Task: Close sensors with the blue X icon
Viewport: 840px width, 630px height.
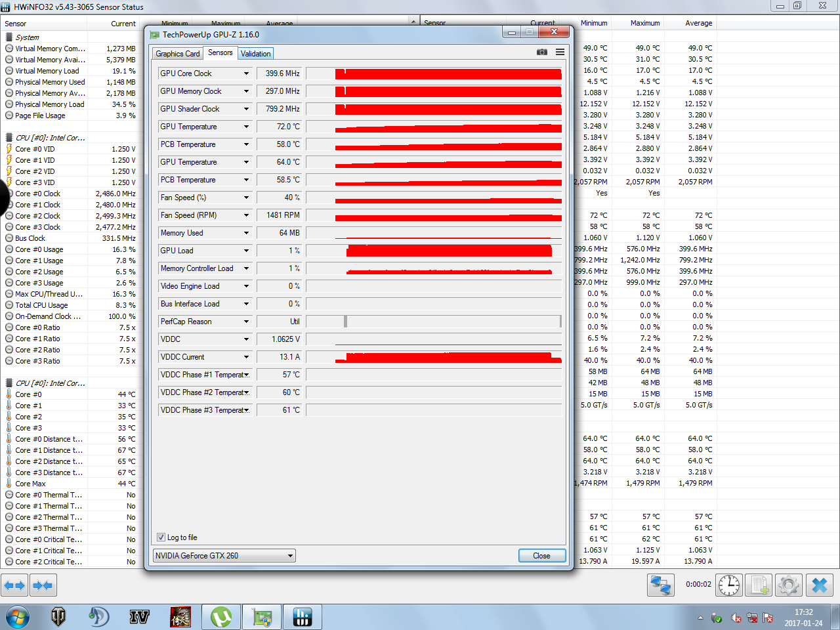Action: coord(820,585)
